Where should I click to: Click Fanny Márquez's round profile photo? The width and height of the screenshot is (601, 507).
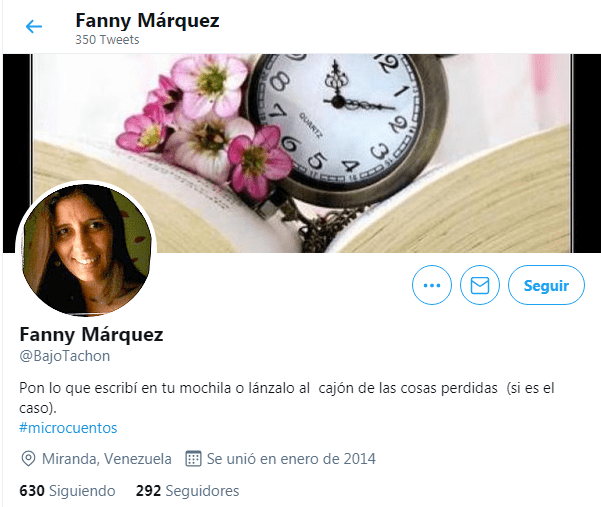coord(86,249)
